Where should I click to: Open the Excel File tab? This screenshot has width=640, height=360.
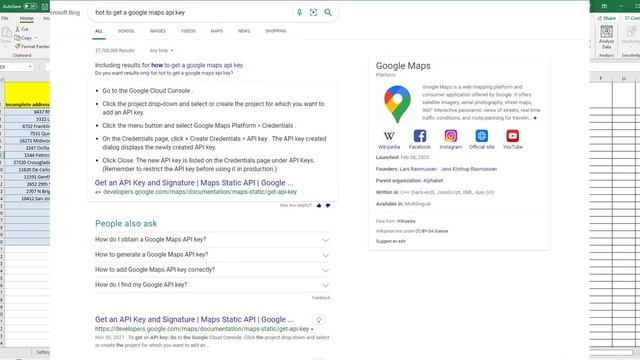[x=5, y=18]
